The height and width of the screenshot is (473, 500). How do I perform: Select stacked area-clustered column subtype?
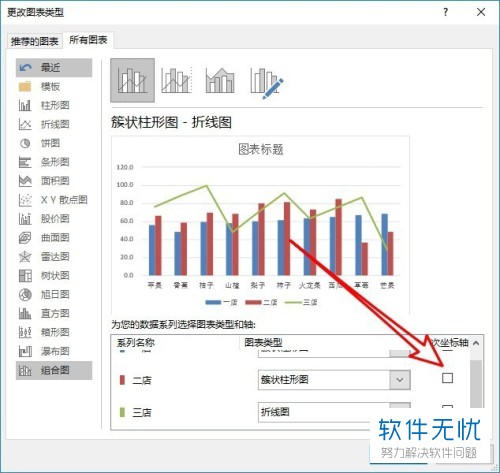(x=220, y=80)
